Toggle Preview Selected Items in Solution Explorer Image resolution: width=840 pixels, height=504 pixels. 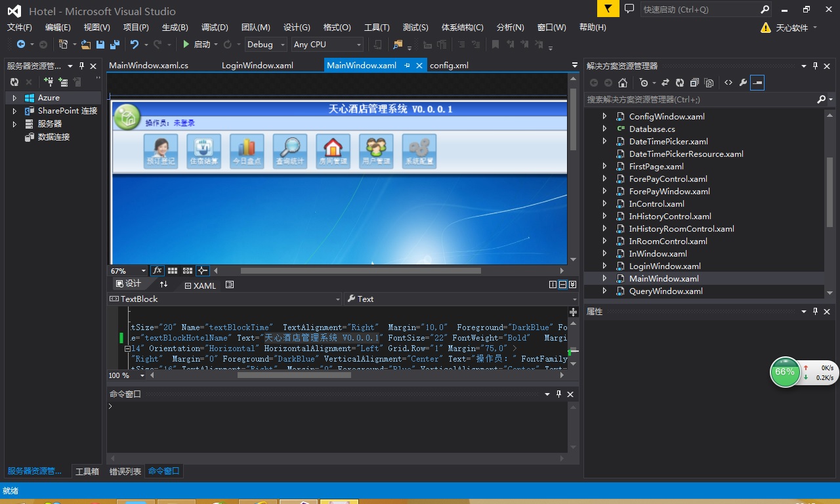tap(757, 83)
